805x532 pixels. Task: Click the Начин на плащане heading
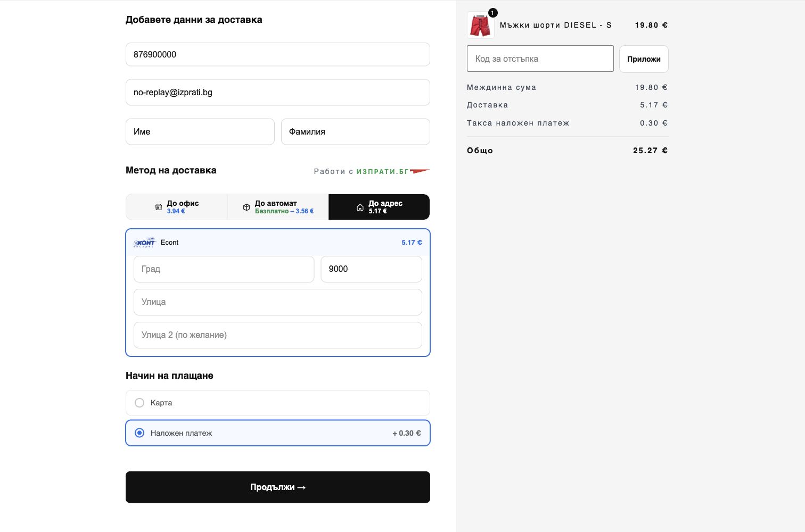(169, 376)
